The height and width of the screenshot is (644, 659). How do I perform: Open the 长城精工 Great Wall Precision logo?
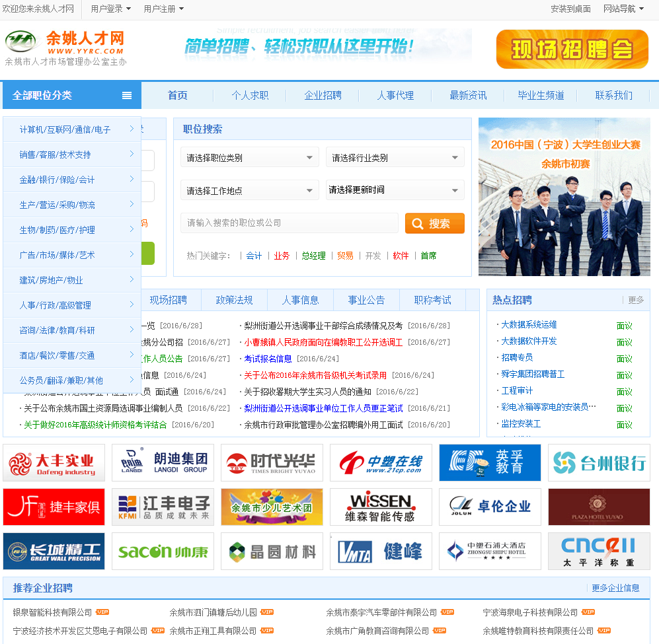[54, 551]
